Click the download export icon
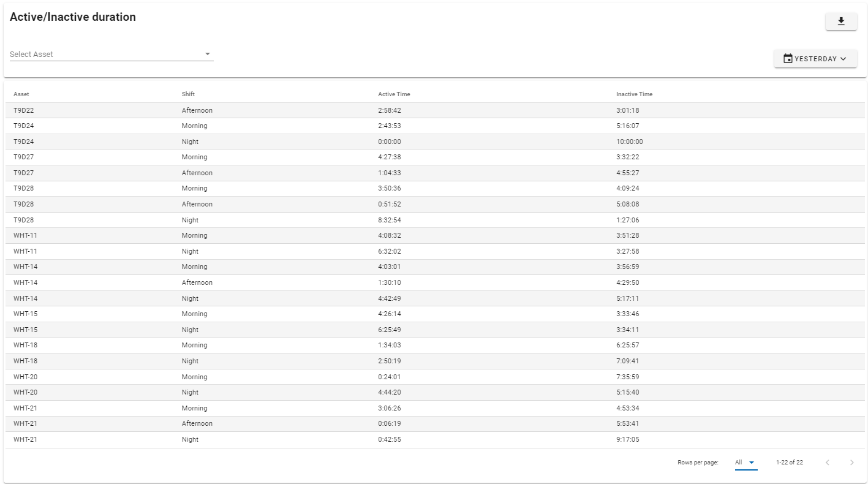Viewport: 868px width, 484px height. pos(841,21)
